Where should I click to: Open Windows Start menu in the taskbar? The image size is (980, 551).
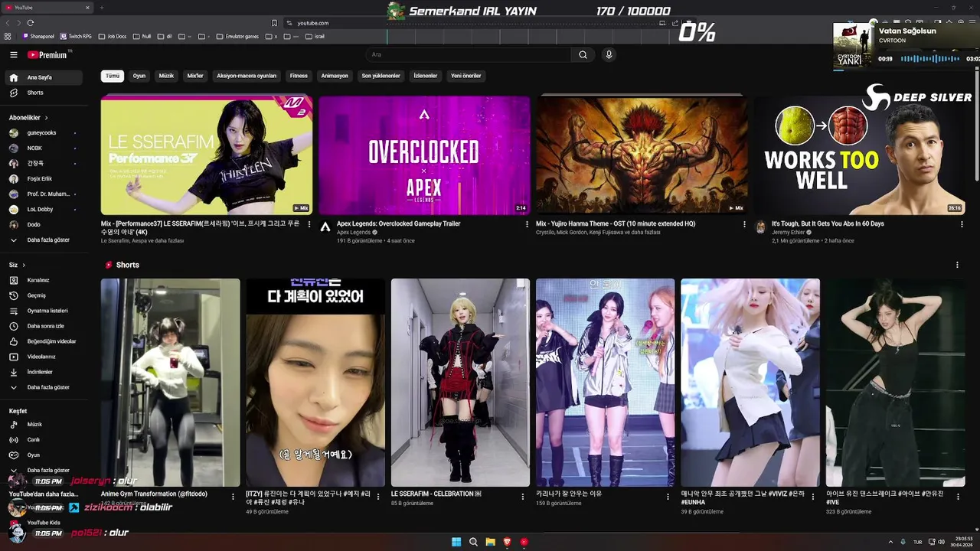pyautogui.click(x=456, y=542)
